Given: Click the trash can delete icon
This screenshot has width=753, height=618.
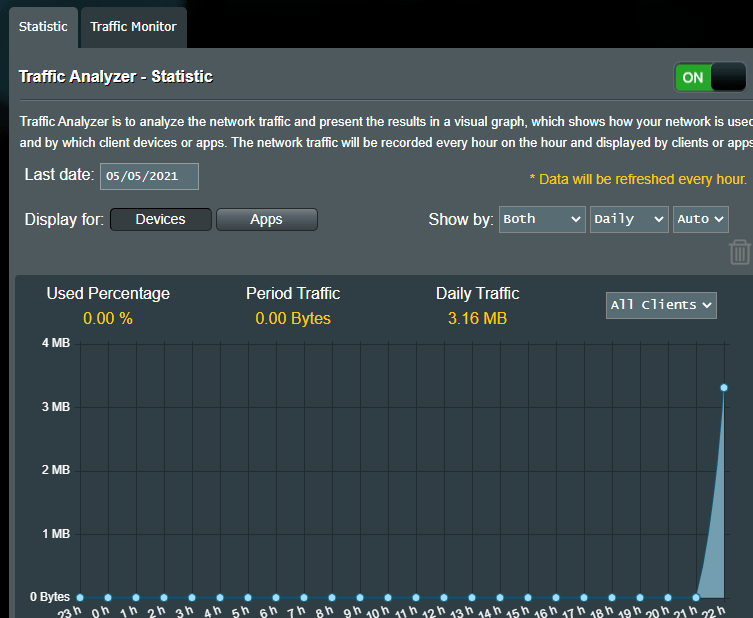Looking at the screenshot, I should coord(739,251).
